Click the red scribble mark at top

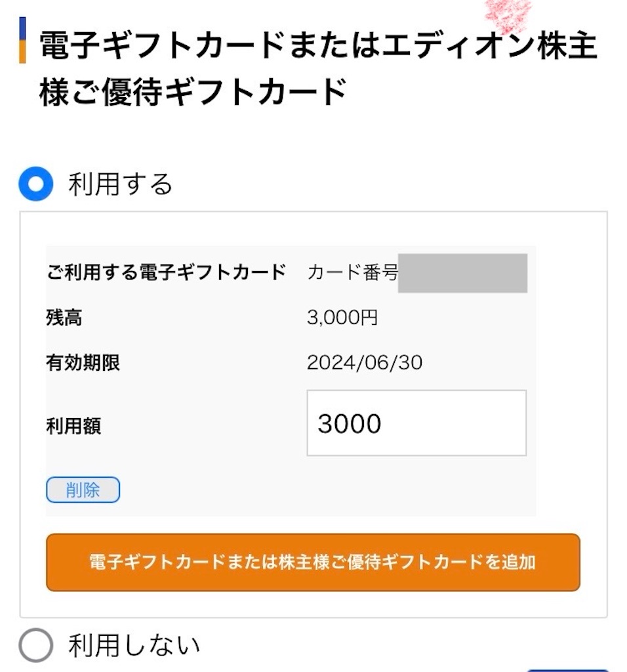[508, 16]
